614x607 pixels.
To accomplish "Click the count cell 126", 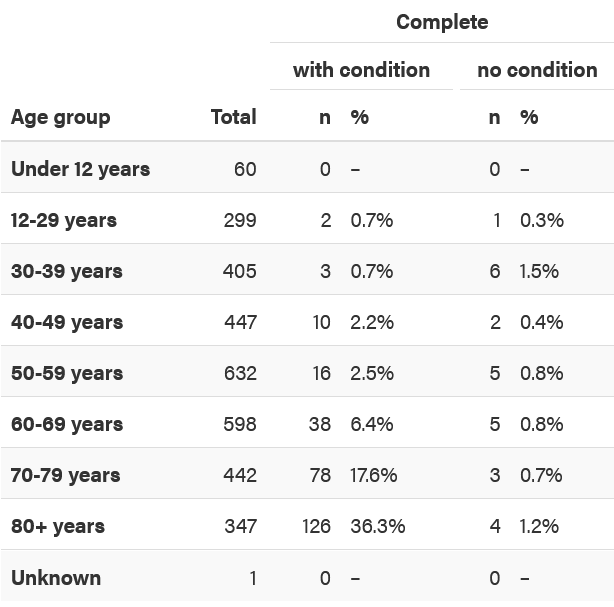I will pyautogui.click(x=316, y=526).
